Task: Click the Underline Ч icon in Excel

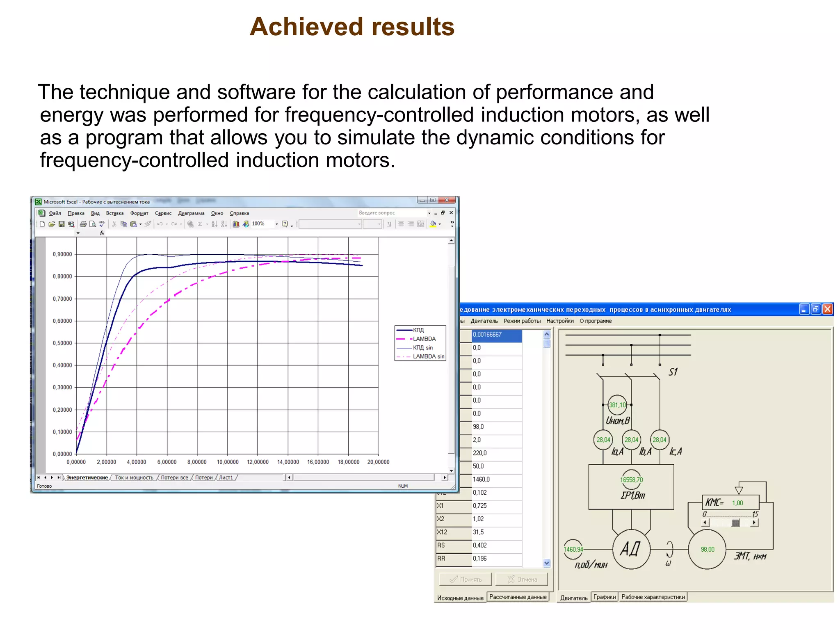Action: (x=389, y=224)
